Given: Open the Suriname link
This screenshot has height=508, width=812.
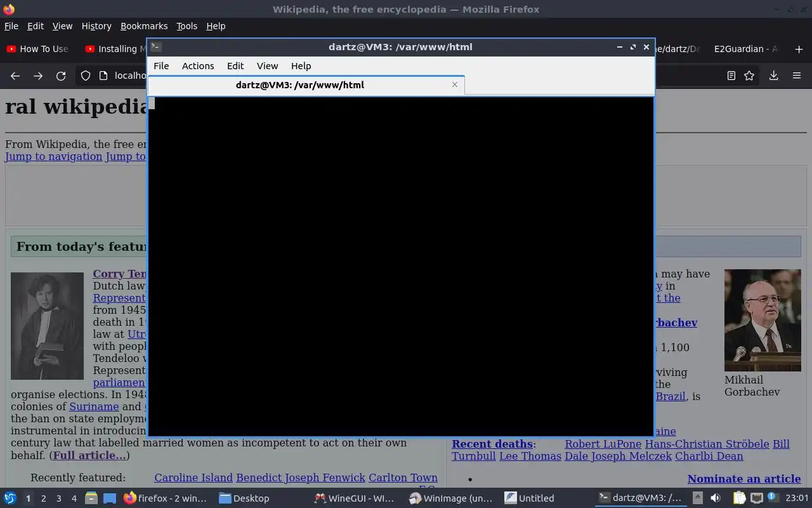Looking at the screenshot, I should 94,406.
